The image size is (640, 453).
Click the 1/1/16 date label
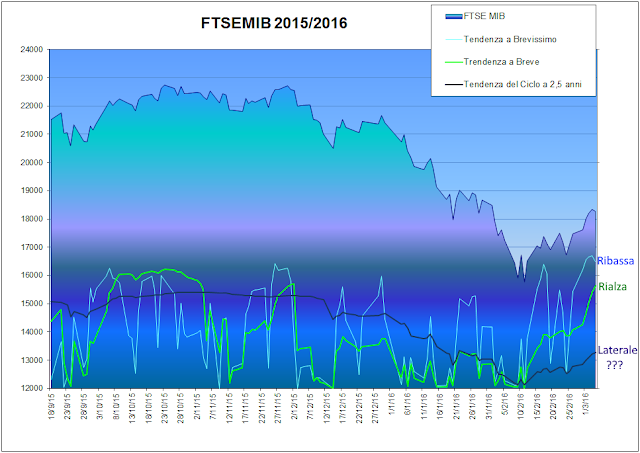point(391,406)
